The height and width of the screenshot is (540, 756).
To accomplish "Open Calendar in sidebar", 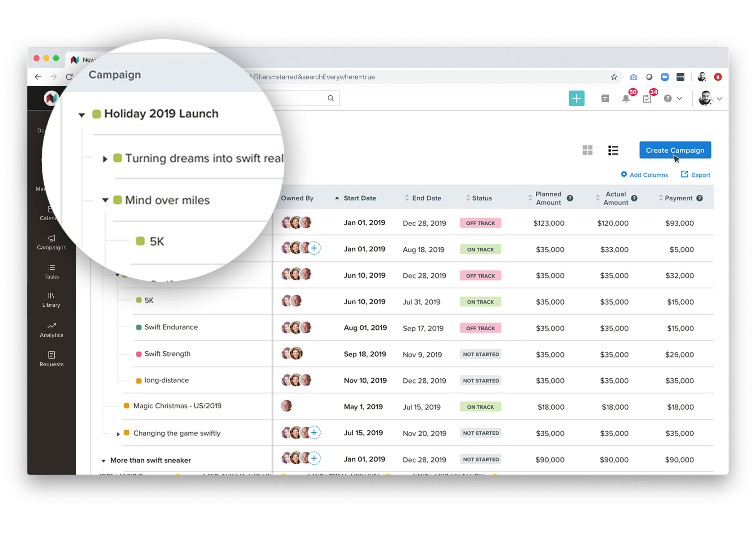I will 49,213.
